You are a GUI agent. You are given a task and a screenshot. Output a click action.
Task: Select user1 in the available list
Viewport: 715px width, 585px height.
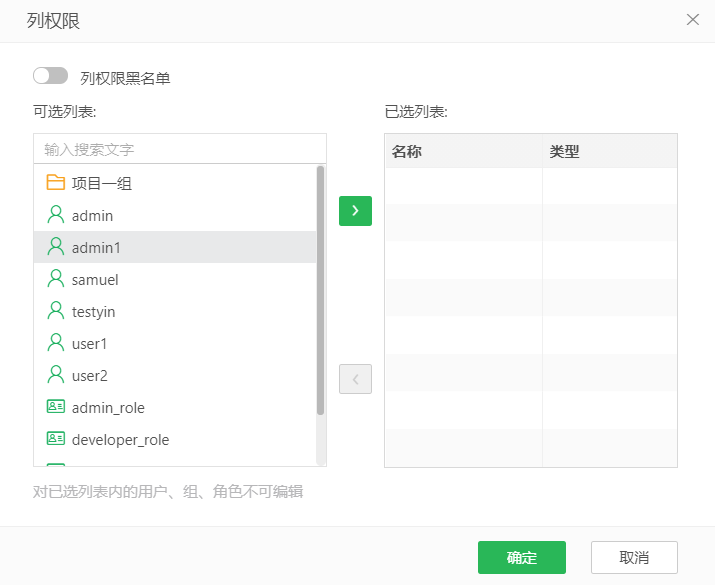tap(89, 344)
